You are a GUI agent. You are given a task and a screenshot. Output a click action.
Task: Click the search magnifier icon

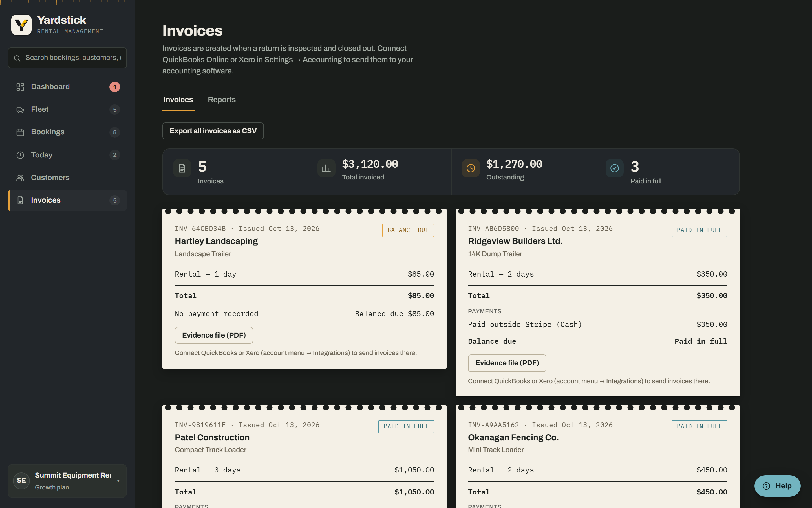click(x=17, y=58)
